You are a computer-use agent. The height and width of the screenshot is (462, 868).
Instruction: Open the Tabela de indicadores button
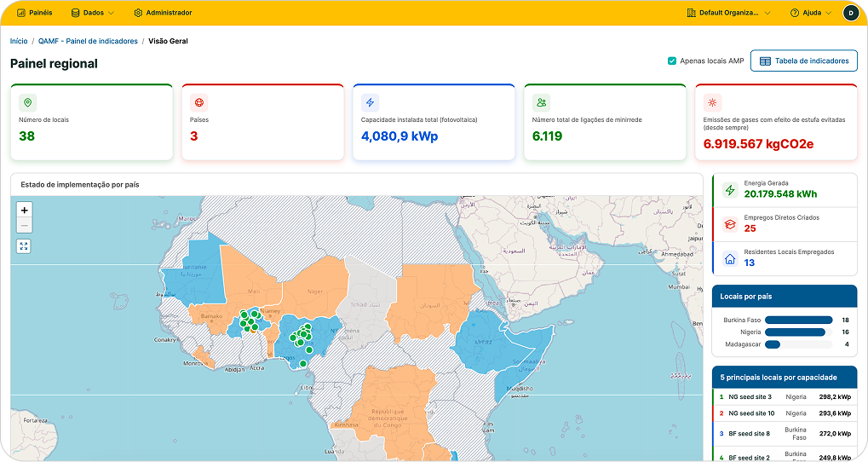[804, 61]
